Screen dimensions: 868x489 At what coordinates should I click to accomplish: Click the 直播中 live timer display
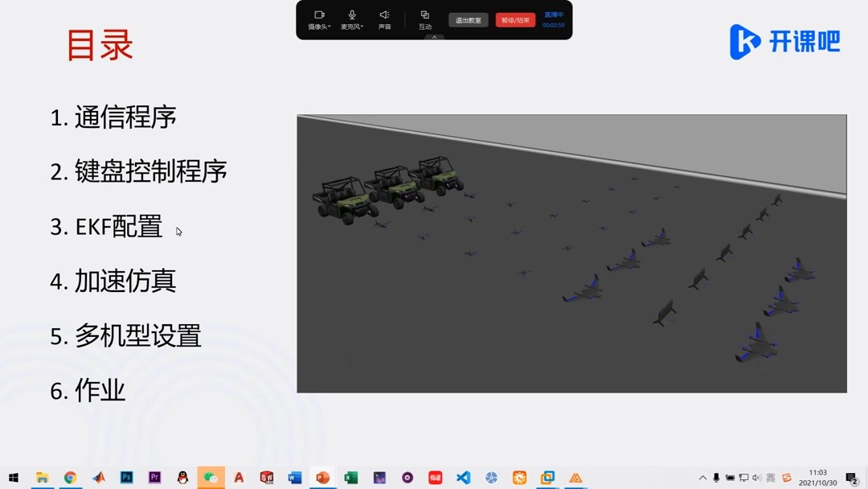click(554, 19)
